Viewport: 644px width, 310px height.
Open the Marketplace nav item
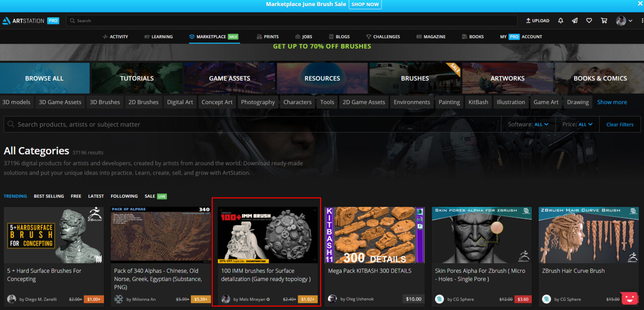coord(214,37)
